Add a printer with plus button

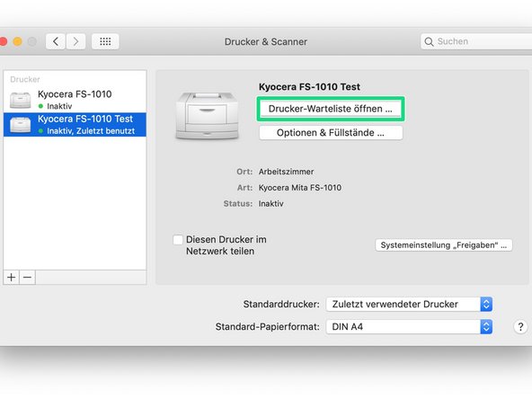(11, 277)
